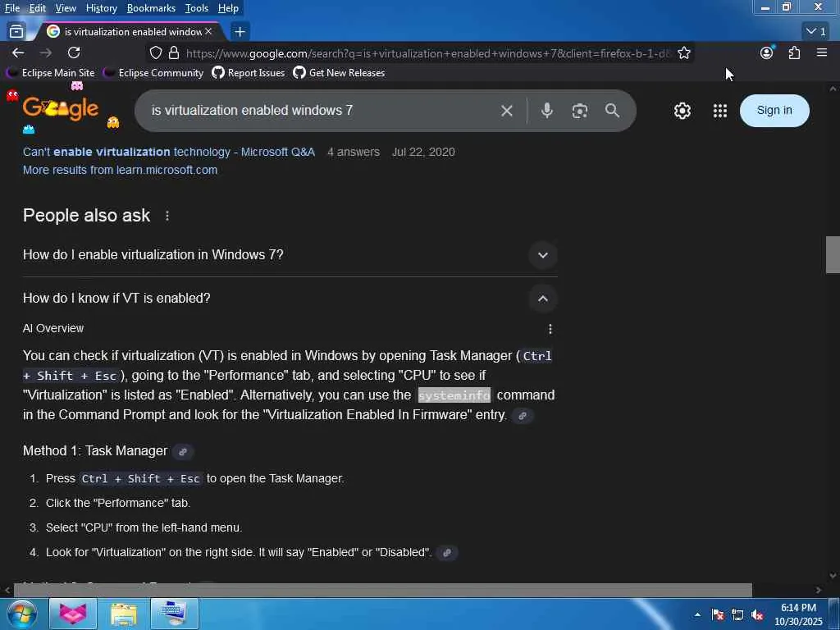
Task: Open the History menu
Action: point(101,8)
